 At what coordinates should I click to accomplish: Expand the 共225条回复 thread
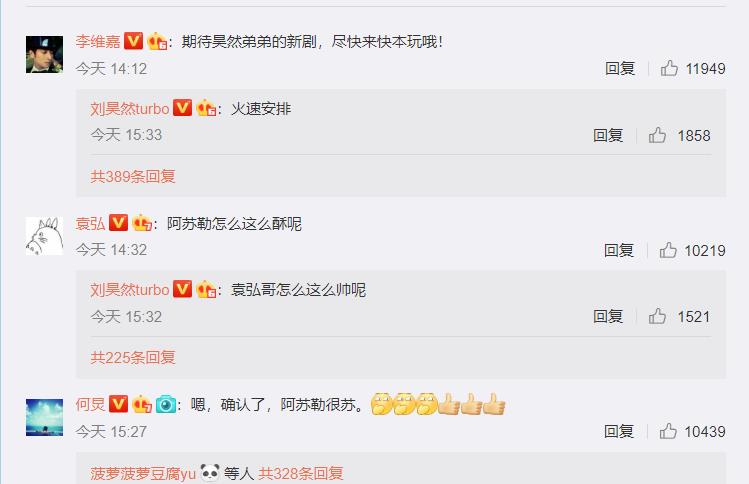(x=133, y=357)
